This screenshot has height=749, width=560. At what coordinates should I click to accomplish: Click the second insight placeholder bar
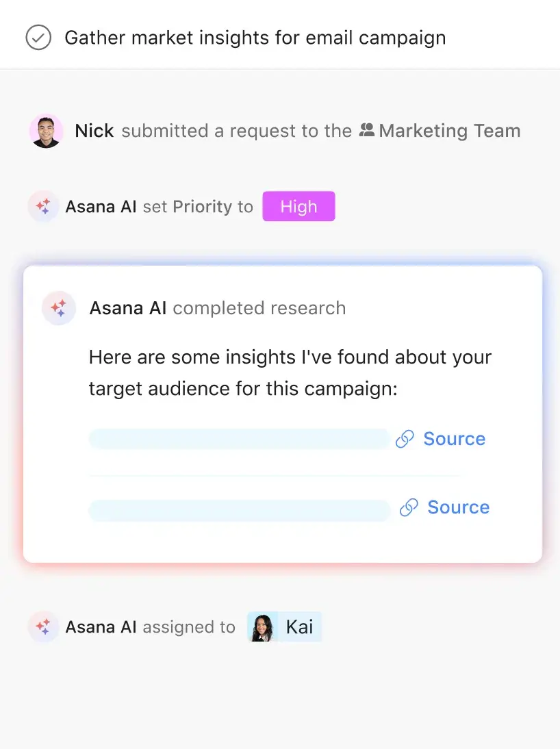click(x=239, y=510)
